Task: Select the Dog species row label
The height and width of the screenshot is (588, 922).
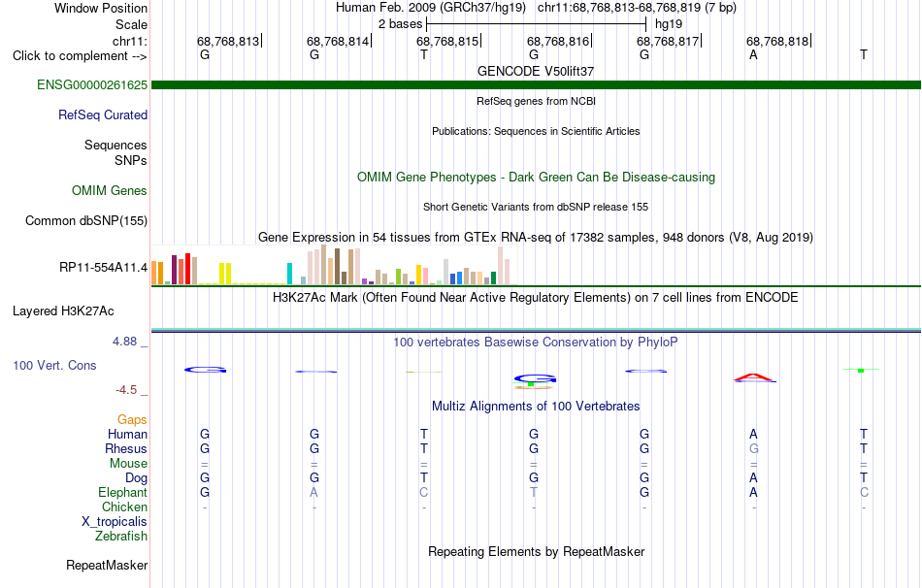Action: (x=136, y=478)
